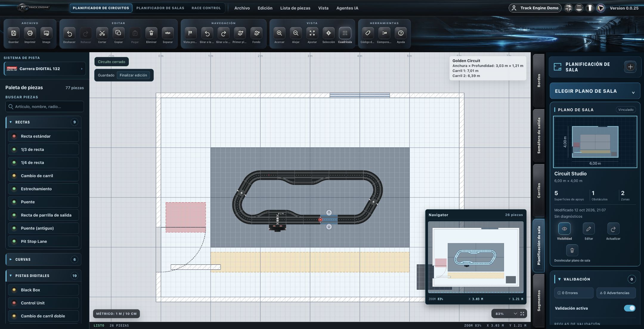Viewport: 644px width, 329px height.
Task: Click the Eliminar trash icon in toolbar
Action: pyautogui.click(x=151, y=33)
